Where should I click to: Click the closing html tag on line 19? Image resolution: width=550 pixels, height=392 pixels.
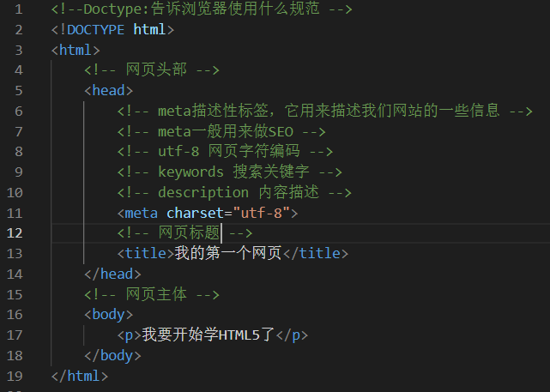(80, 376)
